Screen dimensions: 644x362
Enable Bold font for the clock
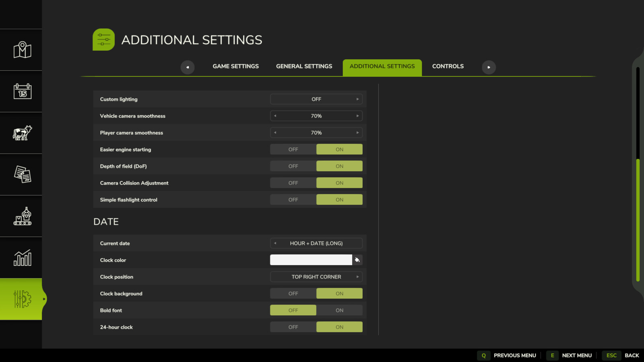[x=339, y=310]
